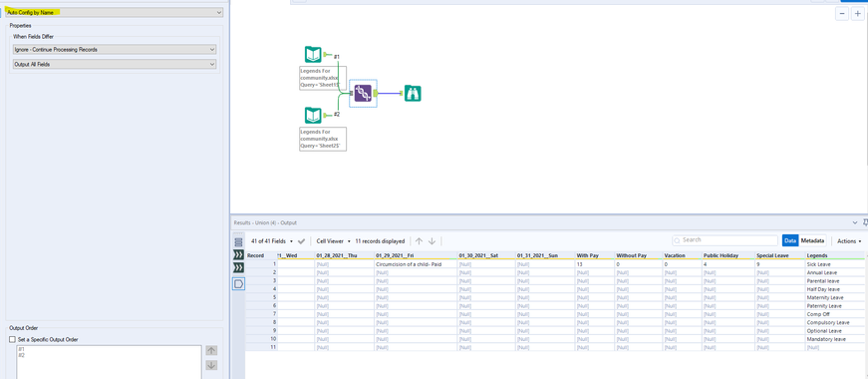This screenshot has height=379, width=868.
Task: Select the Sheet1 Input Data tool
Action: 313,54
